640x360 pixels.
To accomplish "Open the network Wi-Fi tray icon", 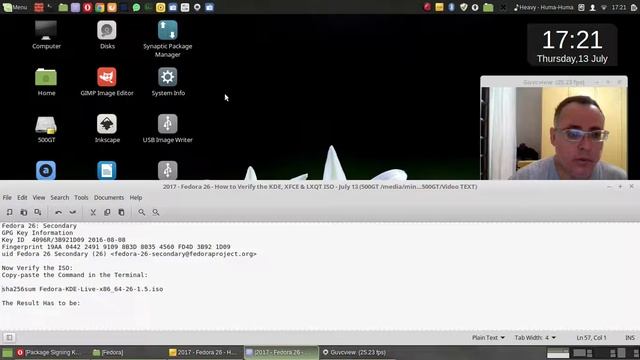I will (x=604, y=7).
